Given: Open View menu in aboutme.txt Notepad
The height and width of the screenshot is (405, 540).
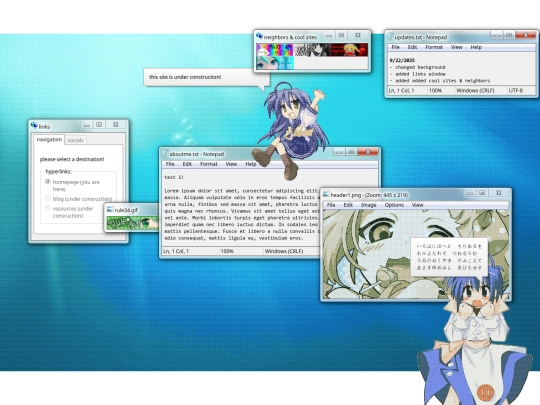Looking at the screenshot, I should click(x=231, y=164).
